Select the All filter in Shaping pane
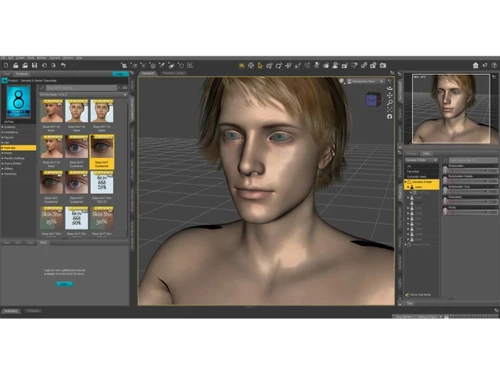Screen dimensions: 500x375 click(422, 166)
